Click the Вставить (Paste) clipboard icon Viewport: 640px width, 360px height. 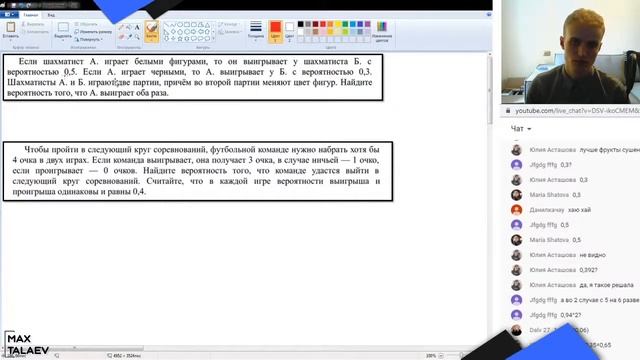(11, 27)
